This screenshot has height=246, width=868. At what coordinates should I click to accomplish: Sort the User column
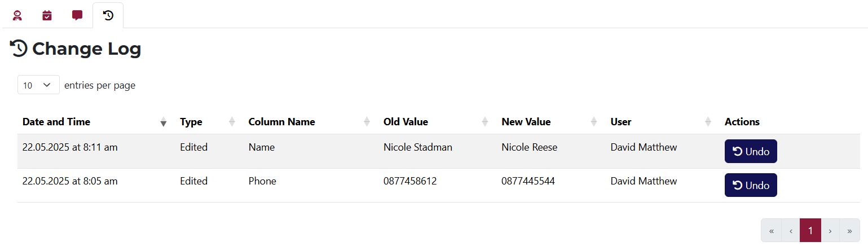[x=621, y=122]
